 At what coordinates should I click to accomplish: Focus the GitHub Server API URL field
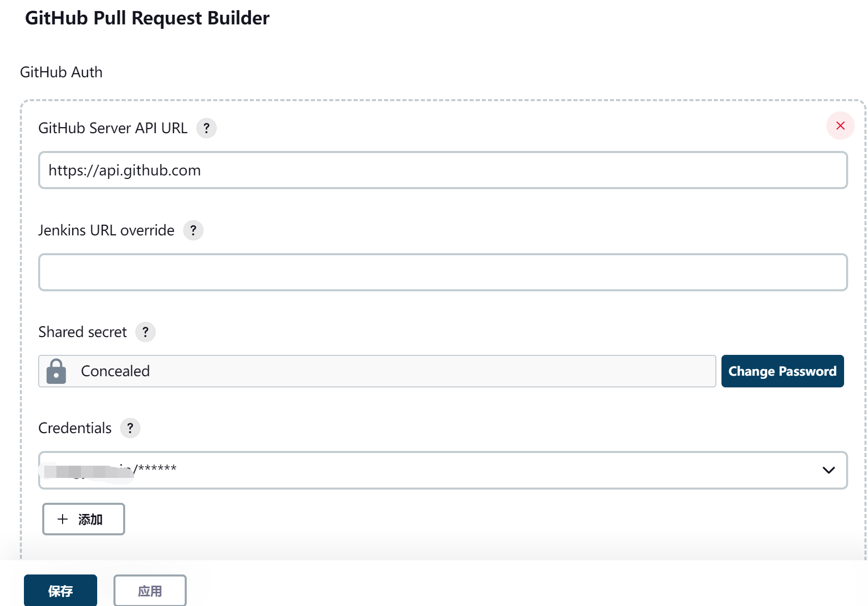[x=443, y=170]
